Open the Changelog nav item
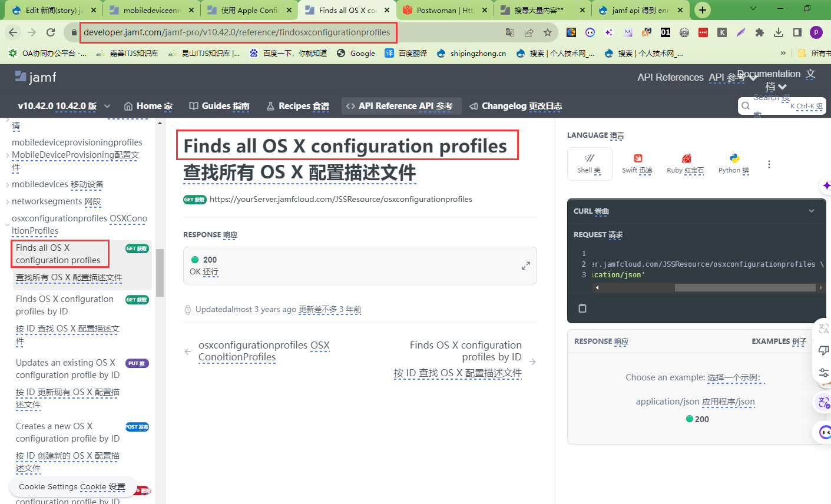This screenshot has height=504, width=831. 516,106
